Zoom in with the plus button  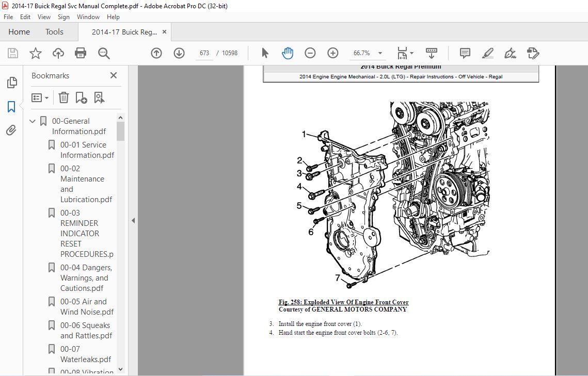click(333, 53)
